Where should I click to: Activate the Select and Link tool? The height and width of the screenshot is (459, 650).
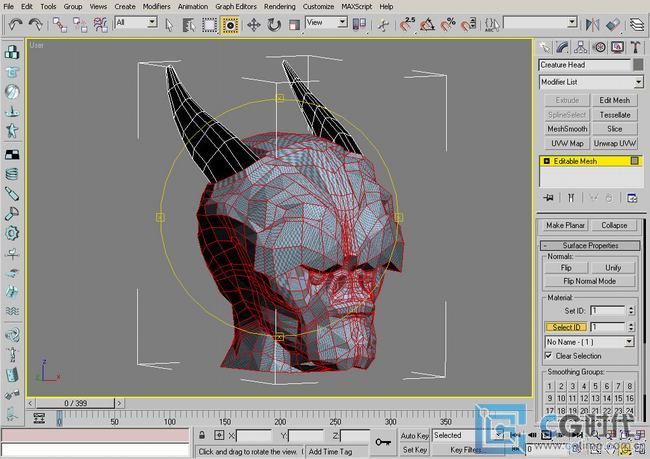pyautogui.click(x=60, y=24)
